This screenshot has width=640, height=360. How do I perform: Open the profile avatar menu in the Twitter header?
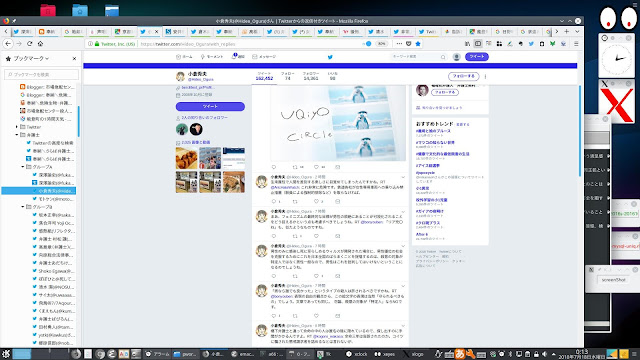coord(457,57)
